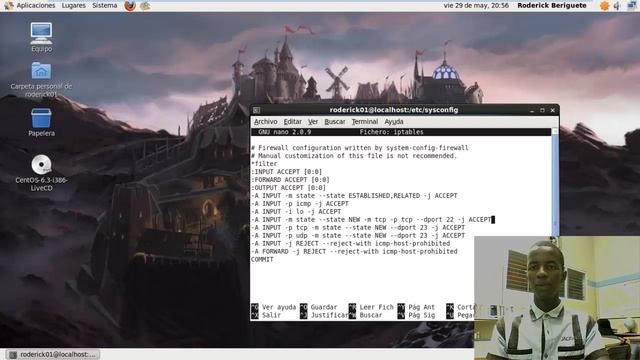Click the '-A INPUT -p icmp -j ACCEPT' line

300,204
